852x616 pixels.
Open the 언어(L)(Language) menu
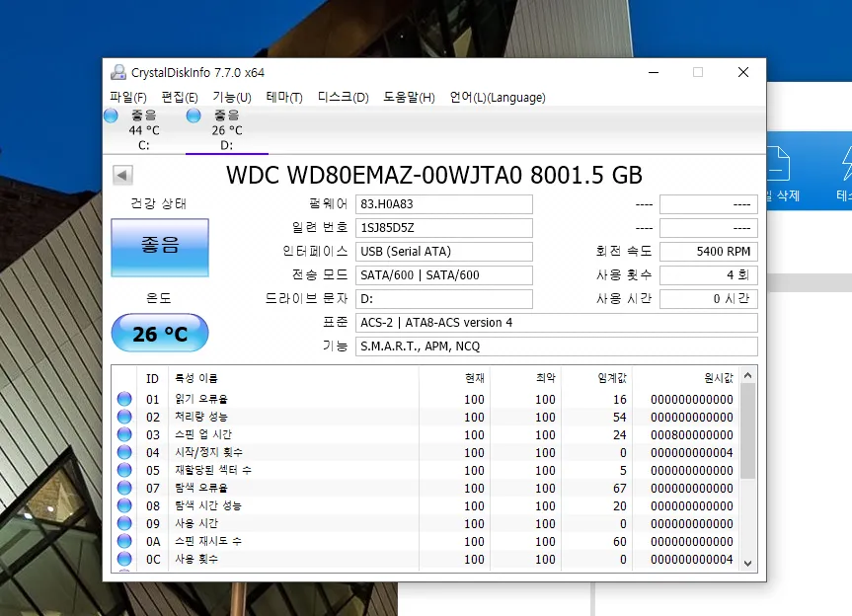point(498,97)
